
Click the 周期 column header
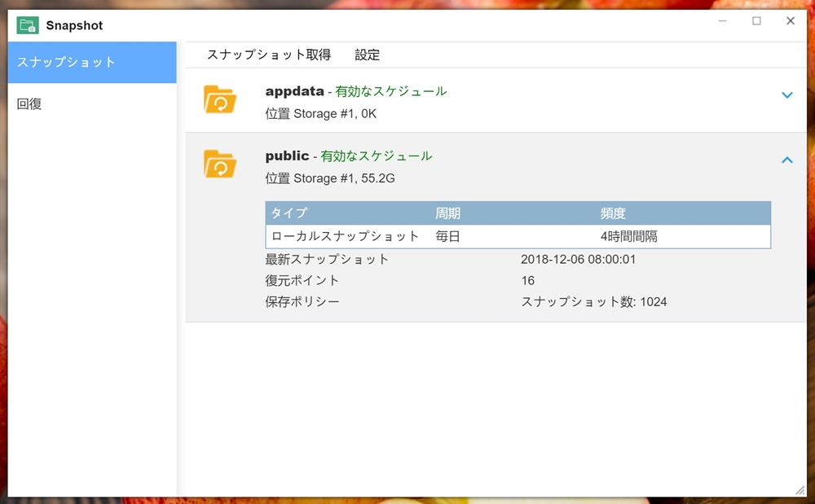point(447,213)
